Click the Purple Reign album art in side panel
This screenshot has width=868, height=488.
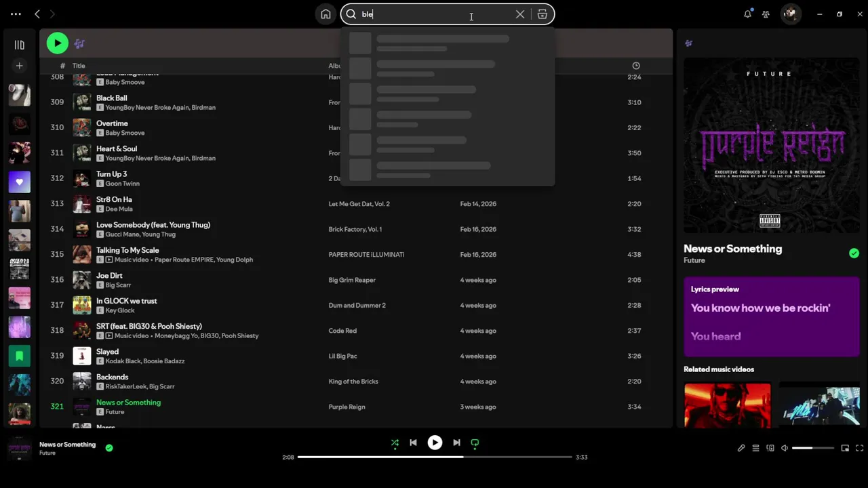tap(771, 146)
